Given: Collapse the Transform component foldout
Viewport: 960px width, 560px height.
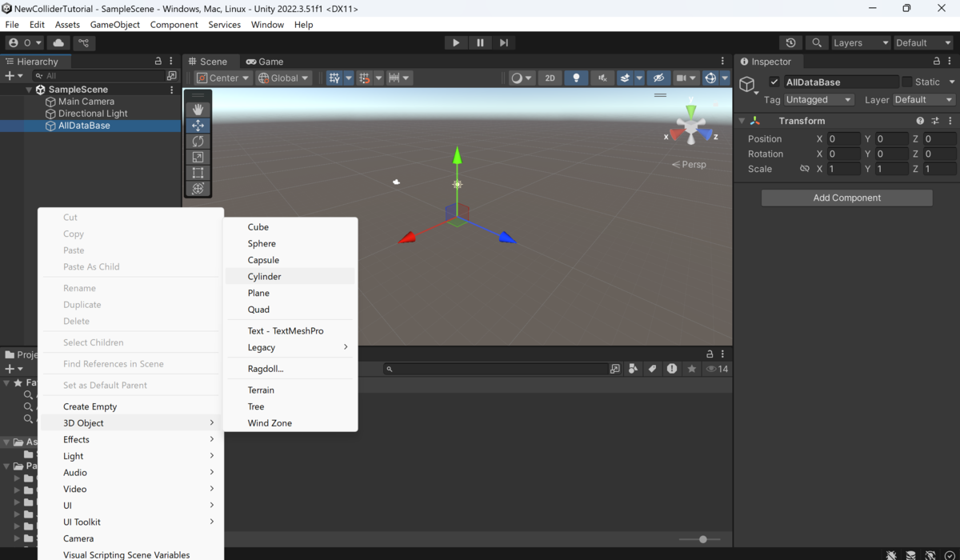Looking at the screenshot, I should pos(742,121).
